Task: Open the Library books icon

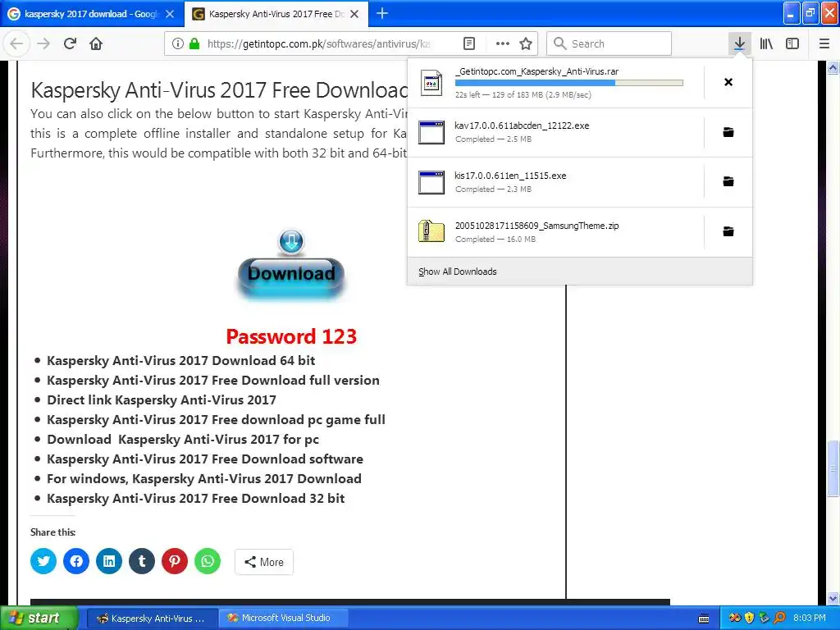Action: coord(766,43)
